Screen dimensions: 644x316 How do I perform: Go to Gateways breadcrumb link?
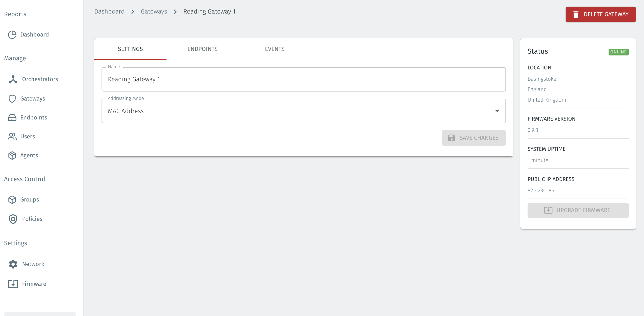(x=154, y=11)
